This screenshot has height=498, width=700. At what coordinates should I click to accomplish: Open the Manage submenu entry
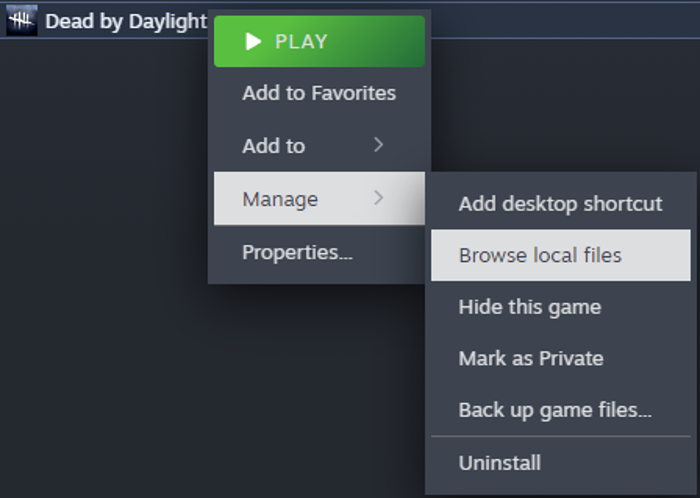coord(319,199)
